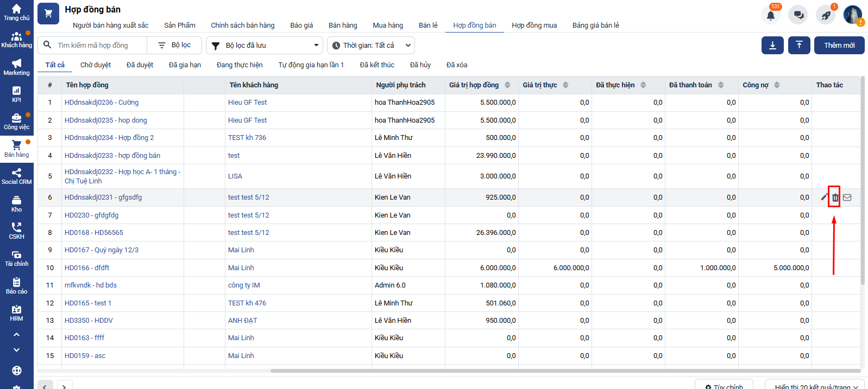Open the rocket icon in top bar

coord(826,15)
